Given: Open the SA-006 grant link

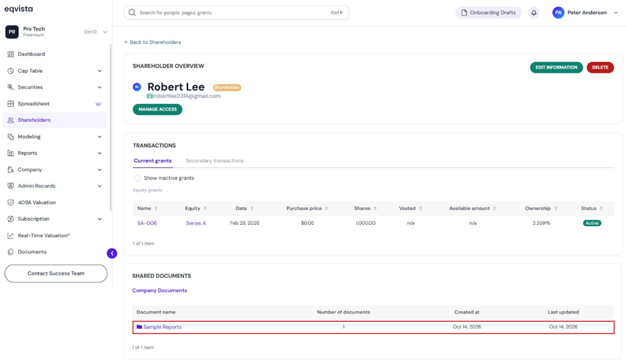Looking at the screenshot, I should (147, 223).
